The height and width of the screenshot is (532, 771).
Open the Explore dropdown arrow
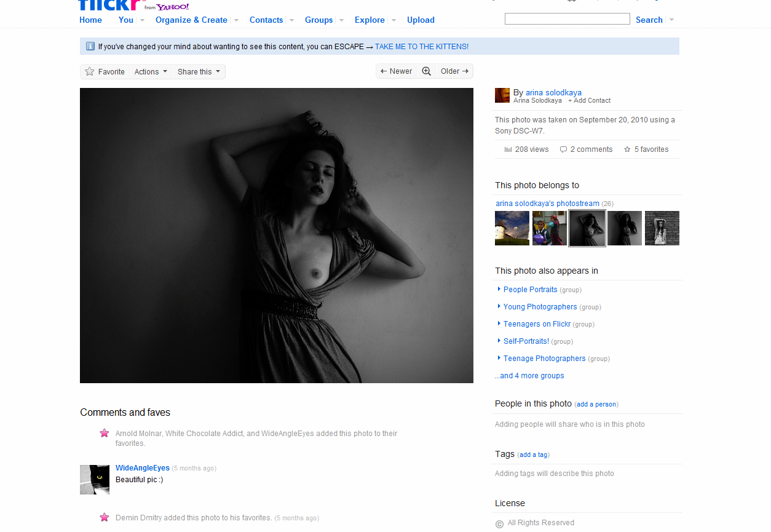pyautogui.click(x=393, y=20)
